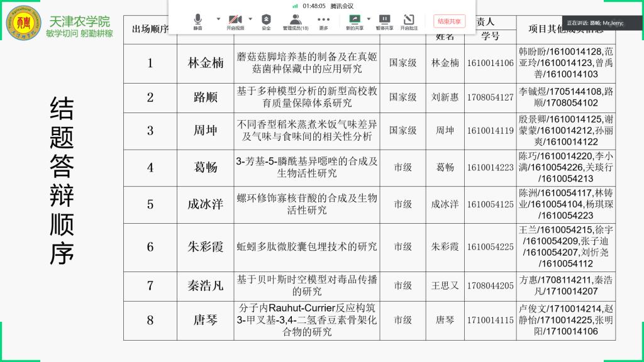Click leader name "王思又" in row 7
Image resolution: width=644 pixels, height=362 pixels.
point(445,286)
